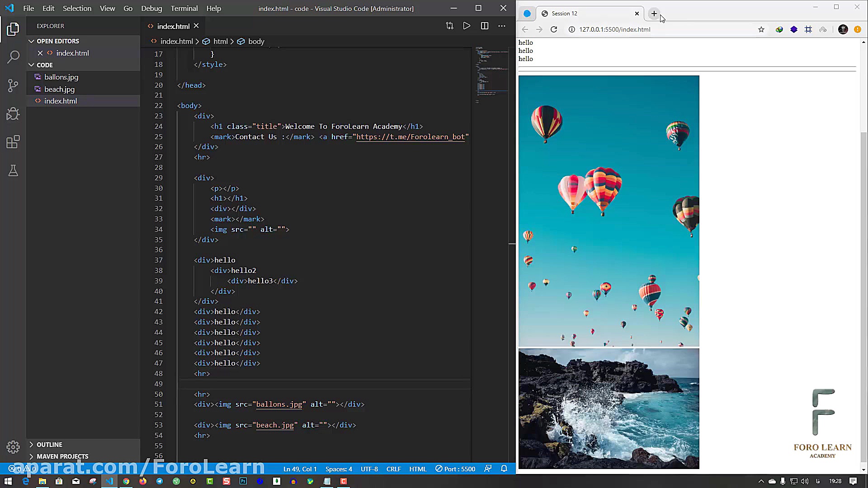The width and height of the screenshot is (868, 488).
Task: Reload the browser page
Action: 554,29
